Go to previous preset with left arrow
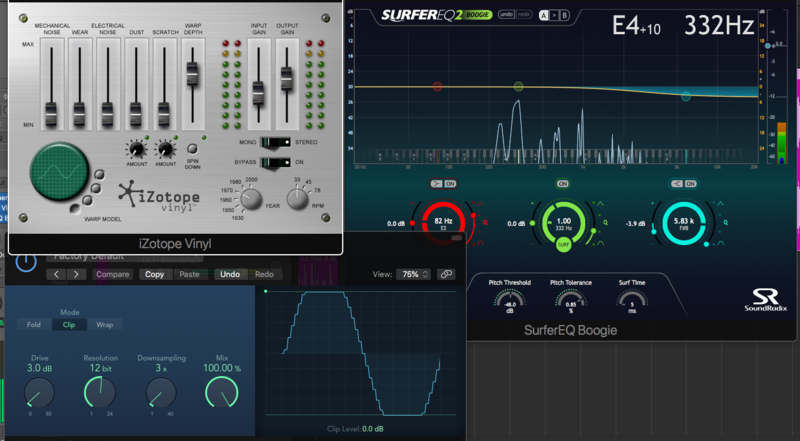The image size is (800, 441). (56, 274)
